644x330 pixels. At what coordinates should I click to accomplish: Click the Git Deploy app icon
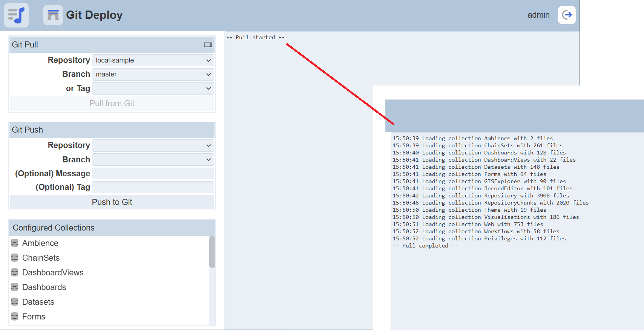coord(53,15)
